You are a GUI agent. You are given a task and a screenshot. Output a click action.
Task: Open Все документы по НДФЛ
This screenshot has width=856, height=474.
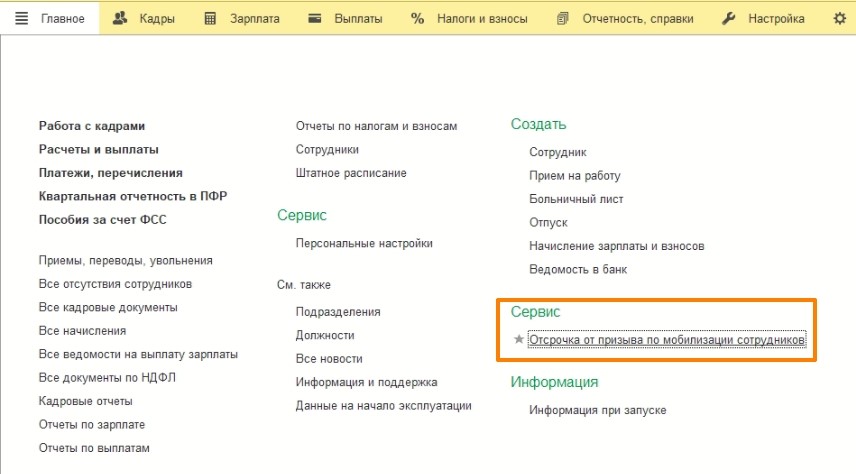[x=107, y=378]
